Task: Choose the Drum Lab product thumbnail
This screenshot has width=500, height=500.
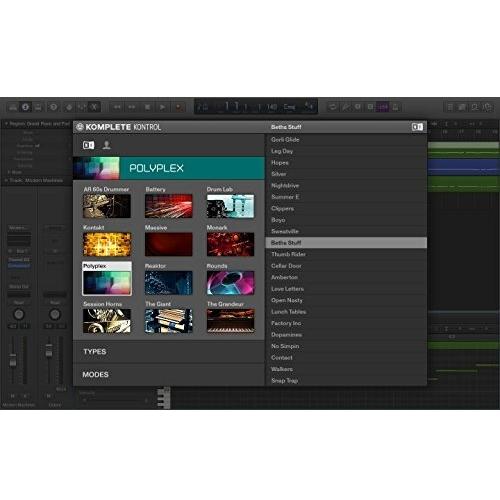Action: click(x=230, y=206)
